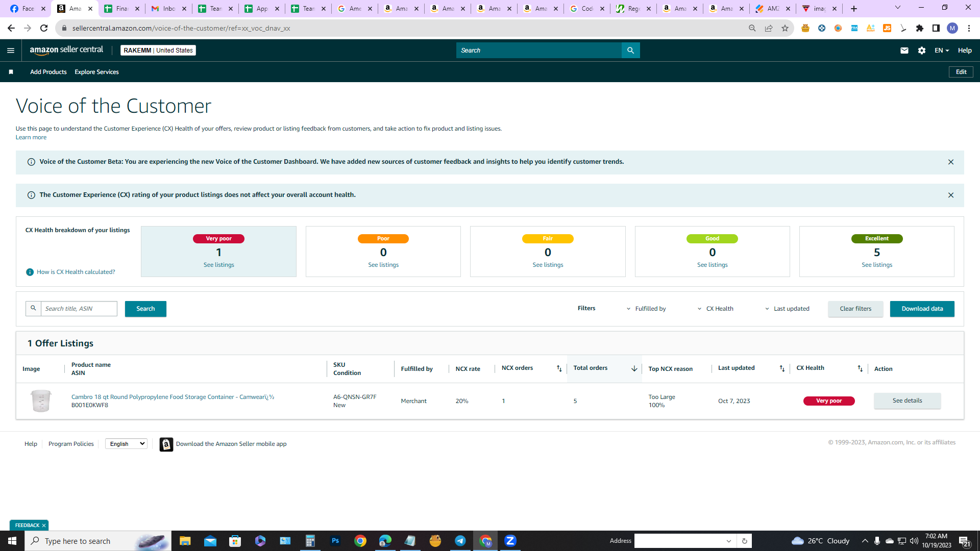Expand the Fulfilled by filter
This screenshot has height=551, width=980.
[646, 309]
